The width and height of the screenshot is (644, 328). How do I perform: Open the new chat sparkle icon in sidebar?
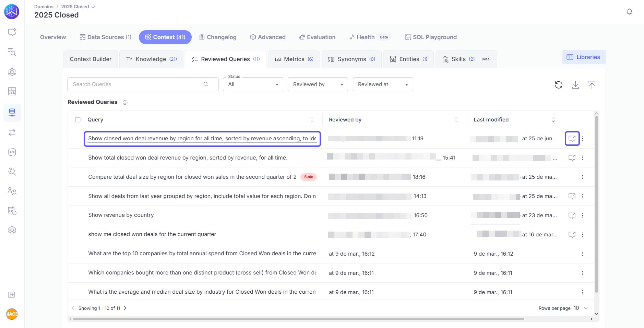(12, 32)
